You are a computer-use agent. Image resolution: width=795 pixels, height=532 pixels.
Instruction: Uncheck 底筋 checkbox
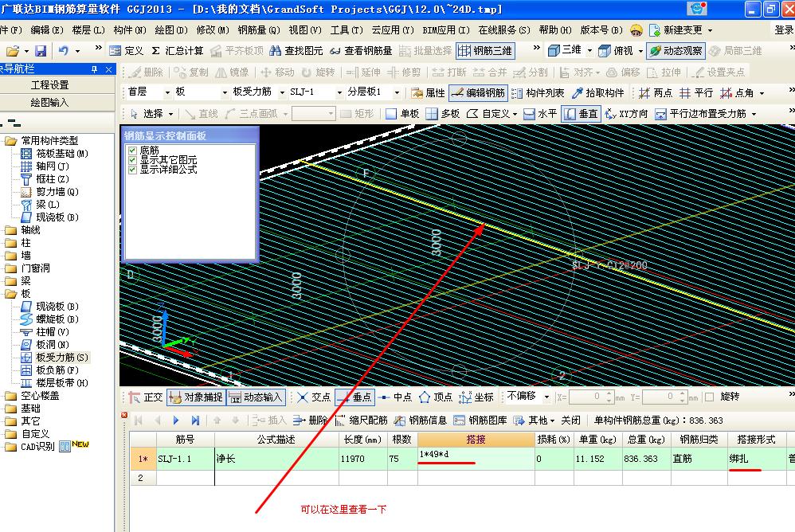pyautogui.click(x=132, y=151)
